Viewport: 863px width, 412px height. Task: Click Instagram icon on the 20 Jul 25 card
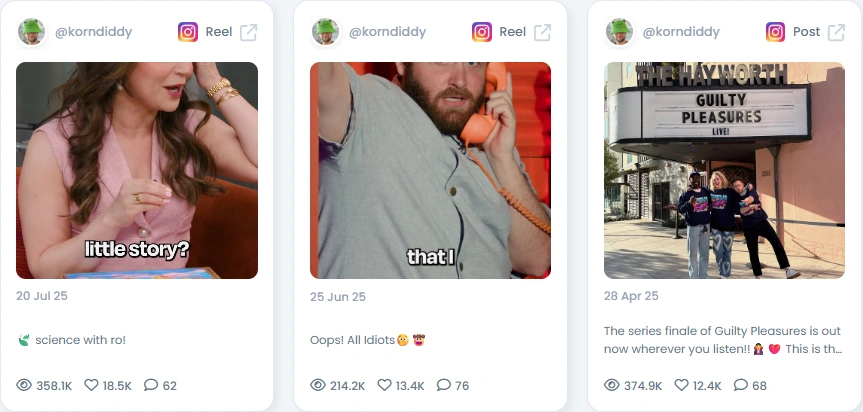point(188,32)
